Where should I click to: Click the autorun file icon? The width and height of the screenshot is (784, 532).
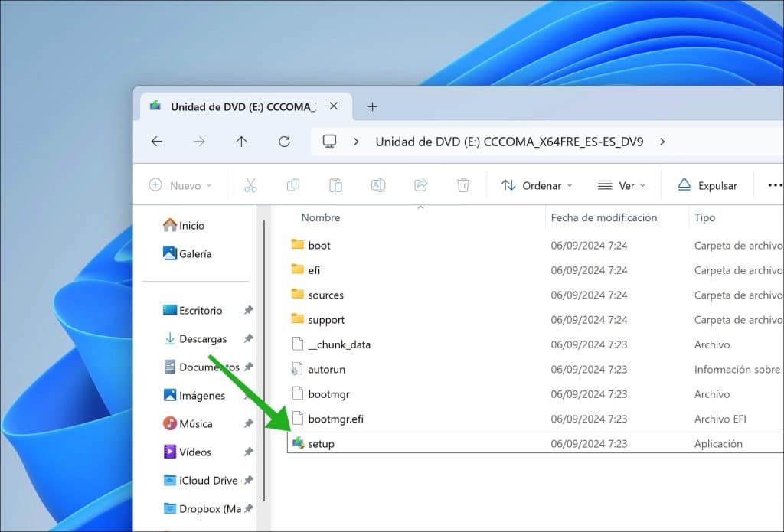tap(297, 369)
